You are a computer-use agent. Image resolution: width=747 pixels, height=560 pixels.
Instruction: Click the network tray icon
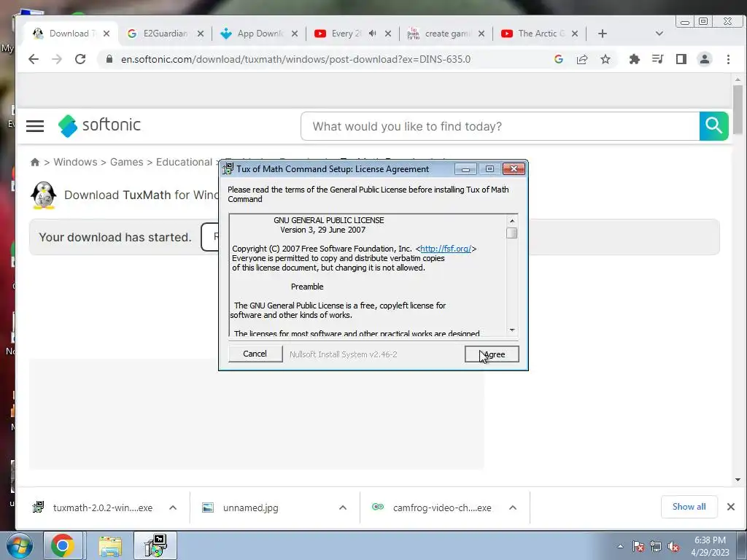(656, 546)
